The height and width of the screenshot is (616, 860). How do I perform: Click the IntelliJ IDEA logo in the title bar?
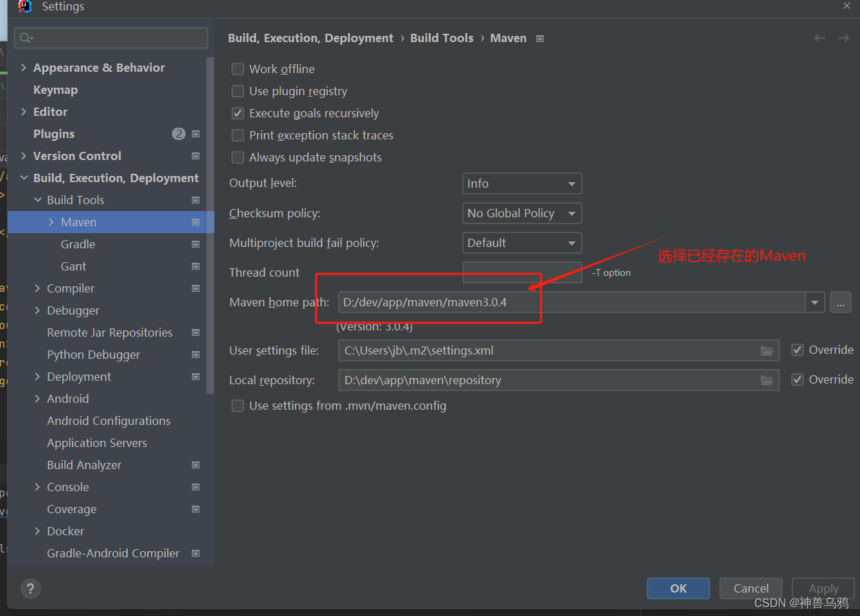coord(24,6)
